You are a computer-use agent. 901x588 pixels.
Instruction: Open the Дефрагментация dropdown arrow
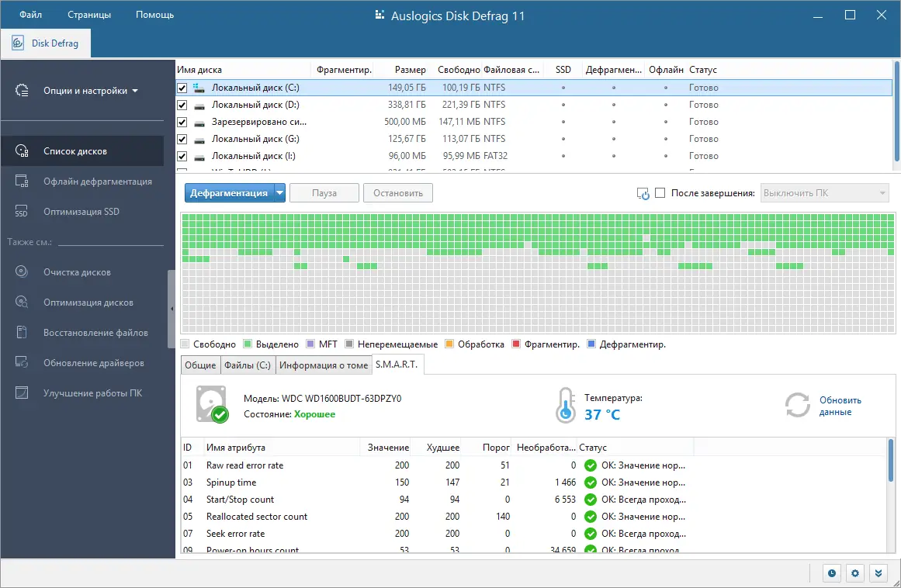279,192
